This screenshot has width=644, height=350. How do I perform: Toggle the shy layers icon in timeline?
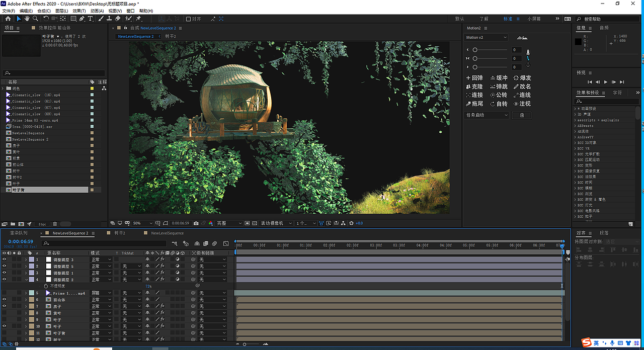(x=197, y=243)
